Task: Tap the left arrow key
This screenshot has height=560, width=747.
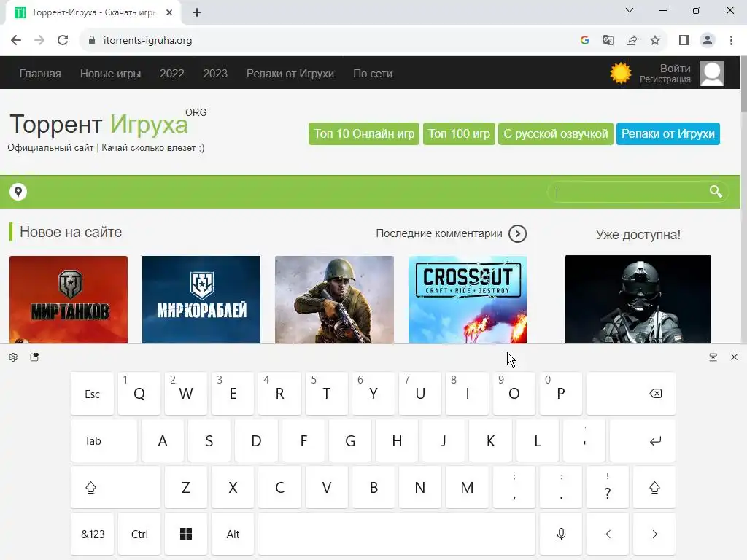Action: [608, 534]
